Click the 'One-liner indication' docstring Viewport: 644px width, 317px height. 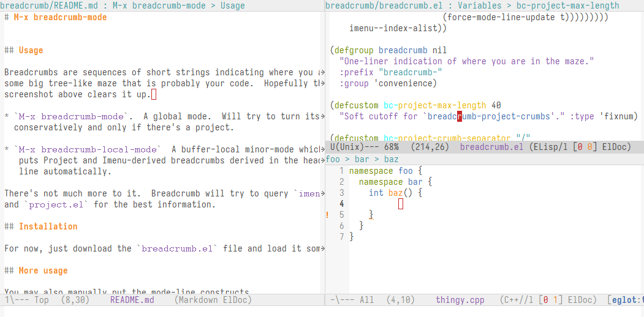point(467,62)
